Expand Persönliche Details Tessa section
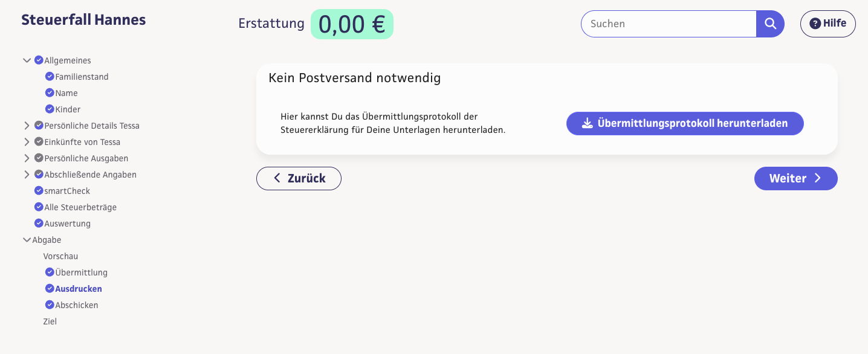The height and width of the screenshot is (354, 868). click(27, 126)
